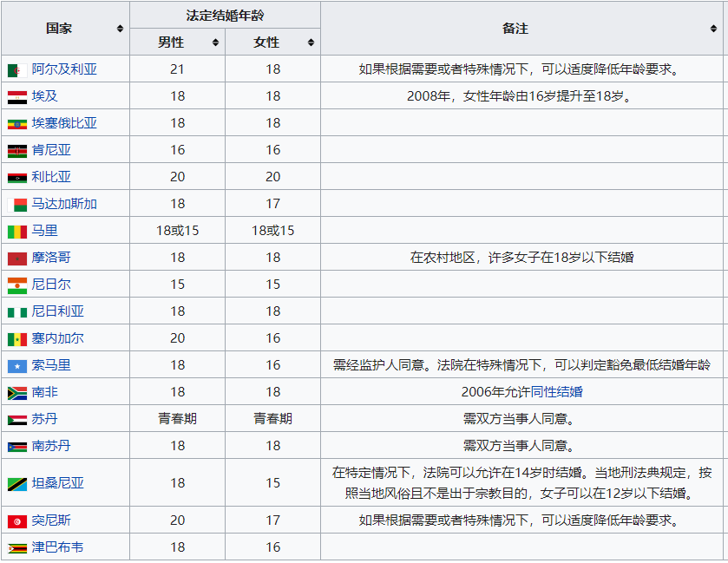Click 马达加斯加 female age value 17
Image resolution: width=728 pixels, height=563 pixels.
[x=273, y=204]
